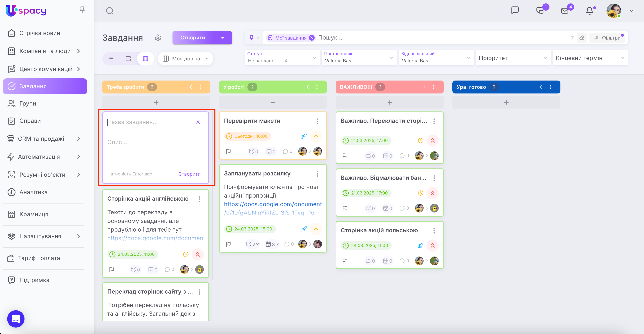The height and width of the screenshot is (334, 644).
Task: Open the three-dot menu of Перевірити макети card
Action: point(317,121)
